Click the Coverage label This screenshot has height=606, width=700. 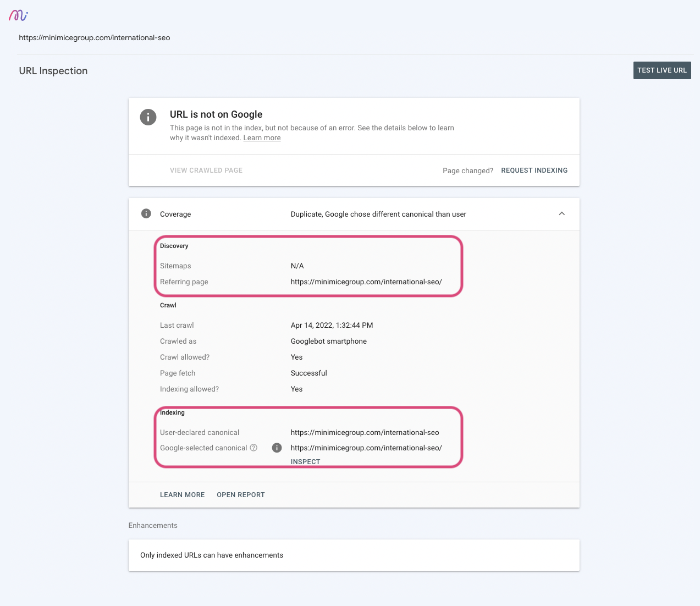pos(175,214)
